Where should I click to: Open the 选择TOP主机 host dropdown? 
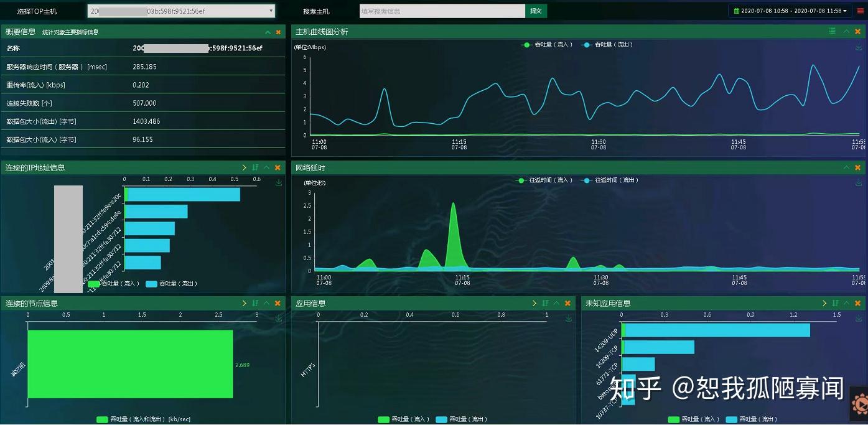(x=181, y=11)
